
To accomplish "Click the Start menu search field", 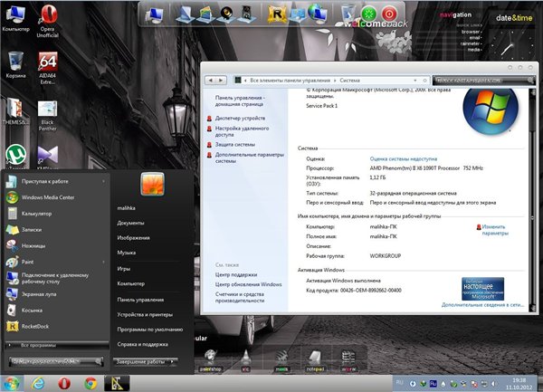I will point(52,361).
